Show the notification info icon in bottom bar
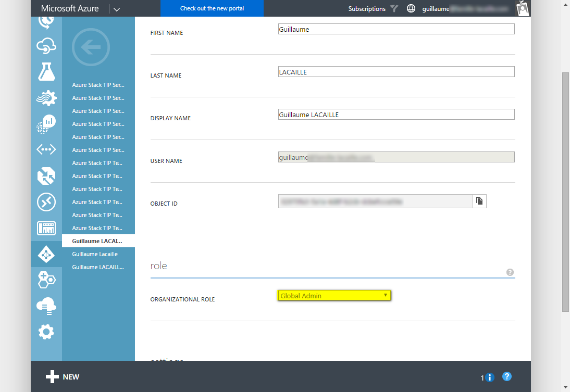 coord(489,377)
